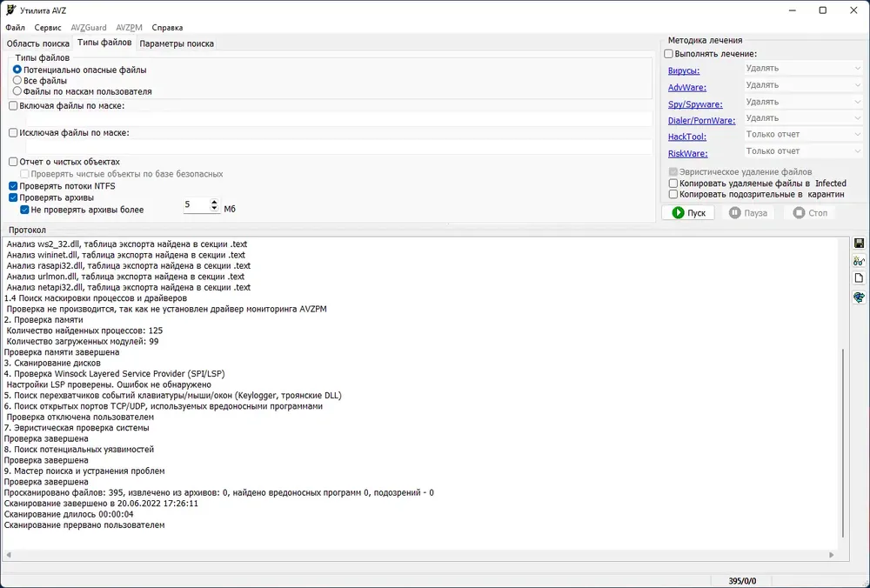The width and height of the screenshot is (870, 588).
Task: Click the archive size value field
Action: (197, 205)
